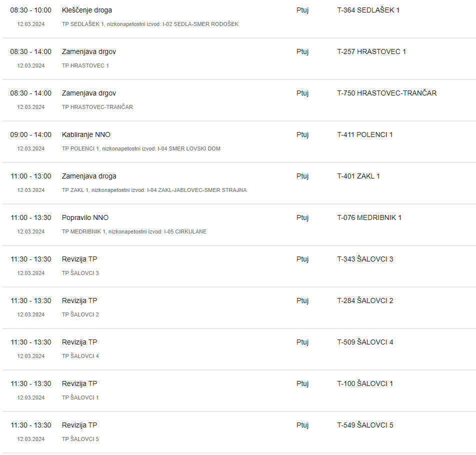Select T-401 ZAKL 1 station label
The height and width of the screenshot is (455, 476).
[358, 176]
